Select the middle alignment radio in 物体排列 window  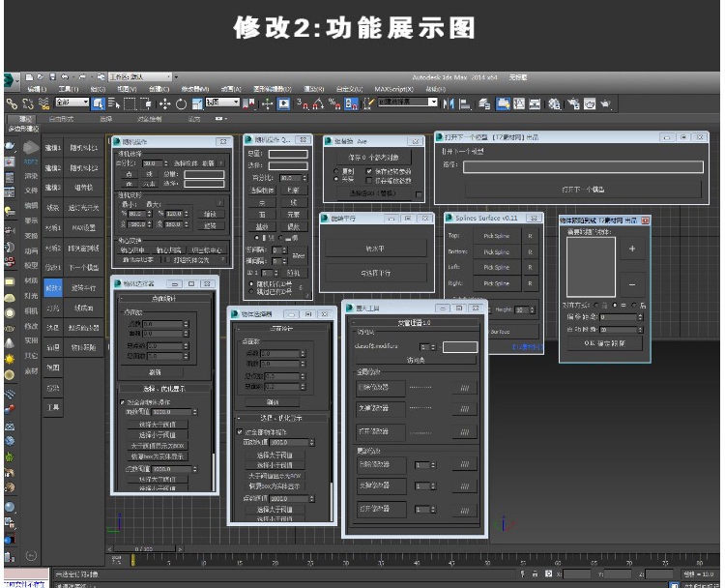pyautogui.click(x=615, y=305)
